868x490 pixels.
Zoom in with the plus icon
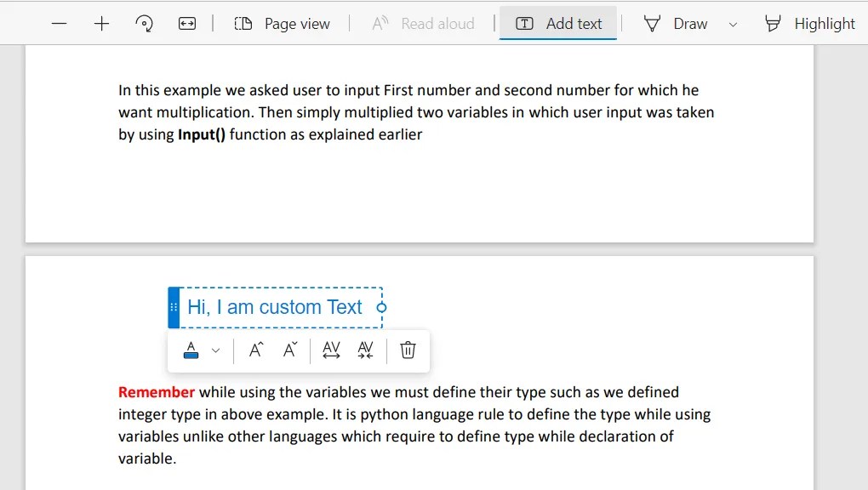click(100, 23)
